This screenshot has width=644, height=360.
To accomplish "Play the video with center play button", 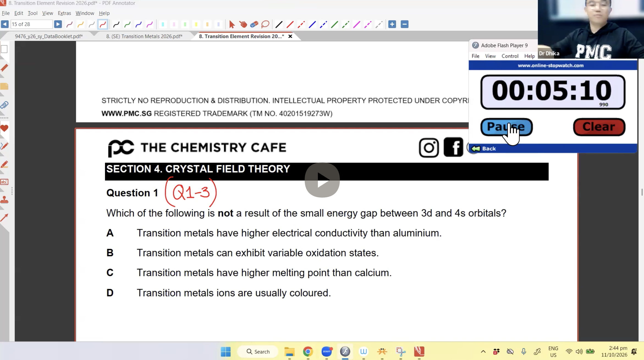I will point(322,180).
